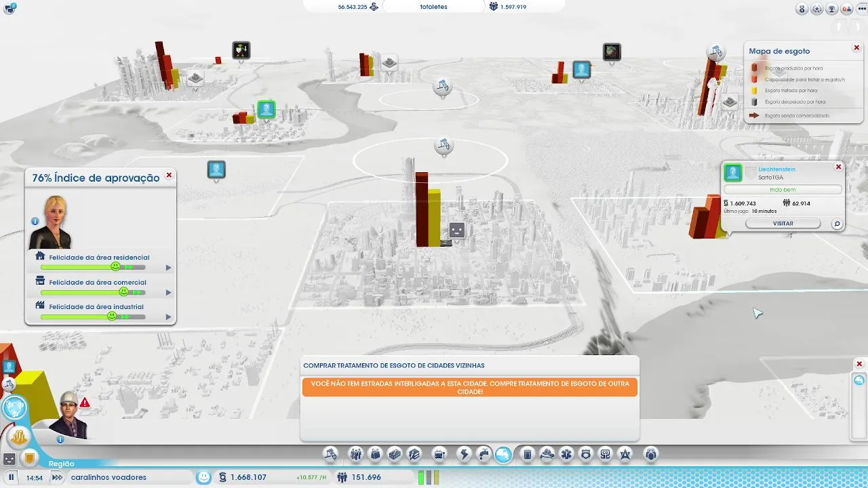Click the Liechtenstein city name link
The width and height of the screenshot is (868, 488).
click(776, 169)
